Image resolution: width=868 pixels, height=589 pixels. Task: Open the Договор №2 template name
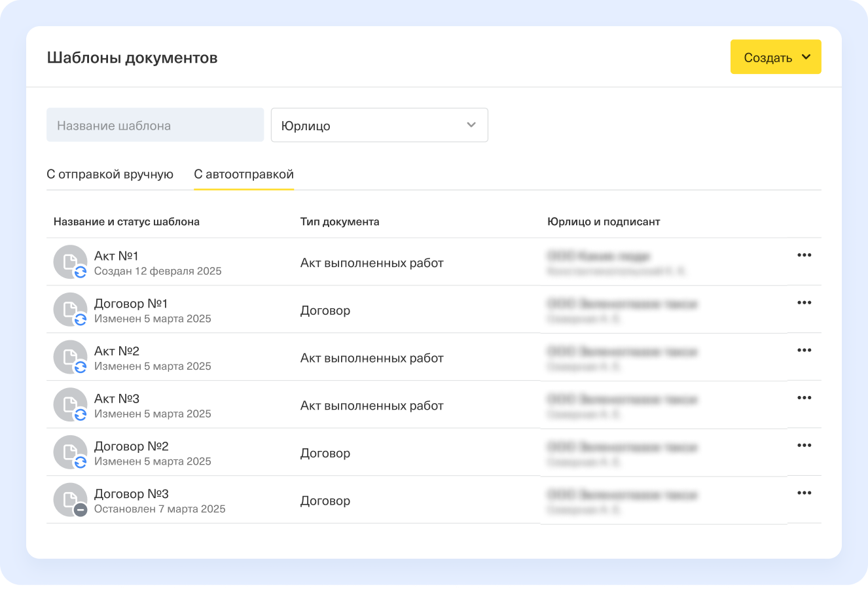pos(131,446)
